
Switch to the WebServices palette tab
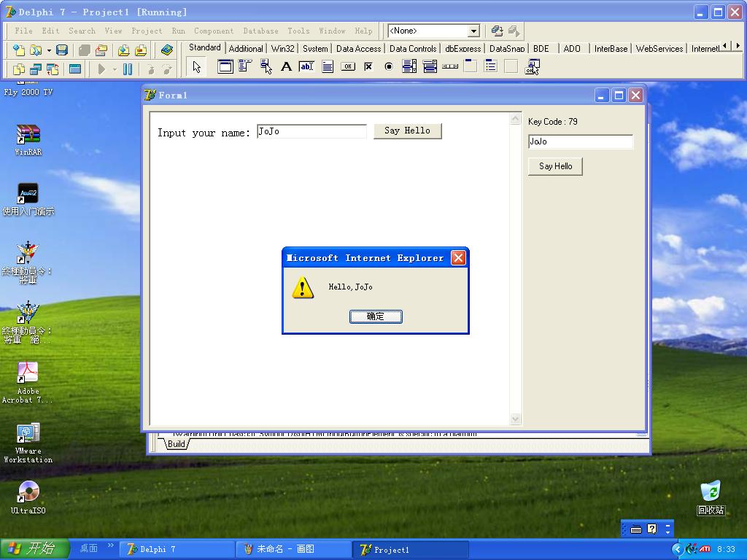(659, 49)
